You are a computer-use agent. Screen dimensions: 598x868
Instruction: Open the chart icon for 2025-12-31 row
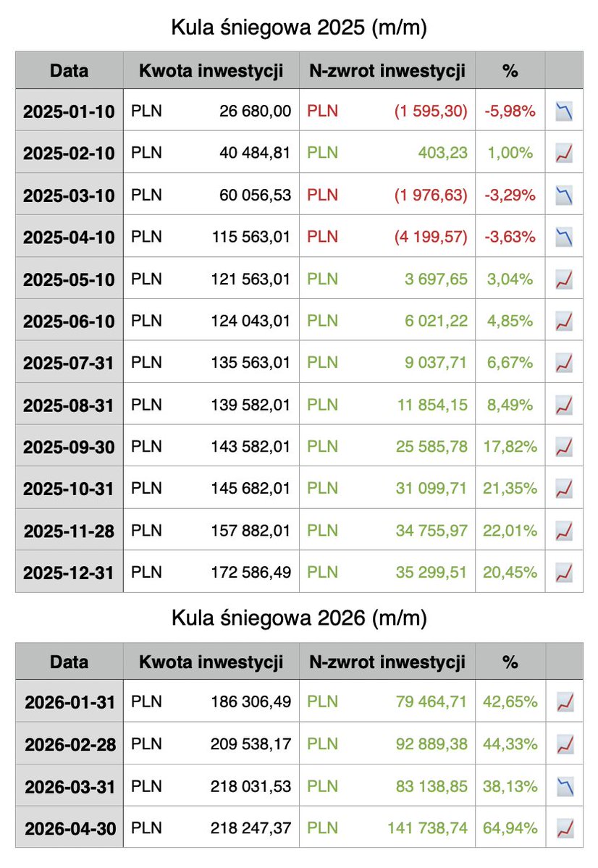pos(563,572)
